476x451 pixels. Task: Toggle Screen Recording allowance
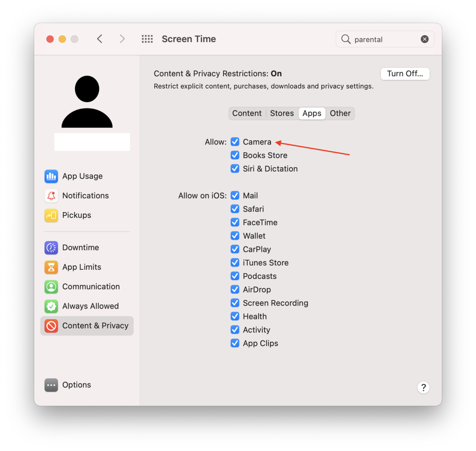click(x=235, y=303)
